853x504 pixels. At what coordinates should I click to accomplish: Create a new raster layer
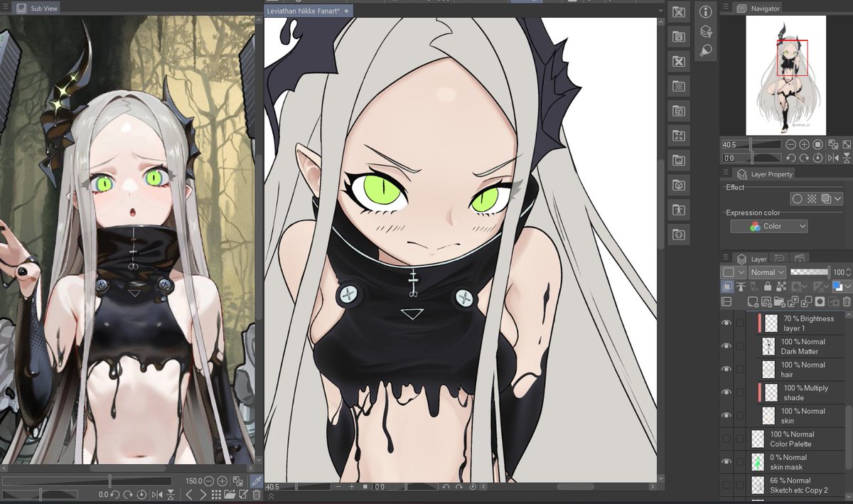click(753, 302)
